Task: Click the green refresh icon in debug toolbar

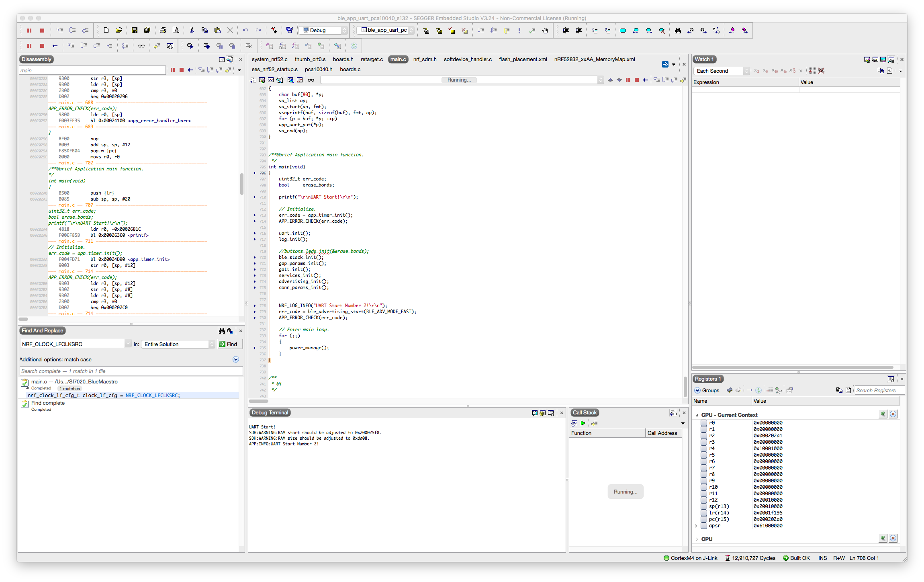Action: pyautogui.click(x=354, y=46)
